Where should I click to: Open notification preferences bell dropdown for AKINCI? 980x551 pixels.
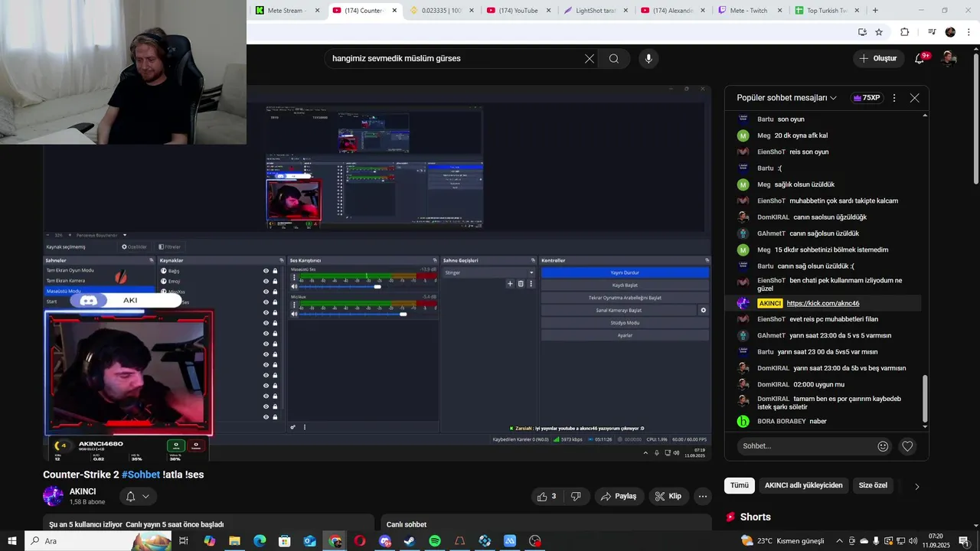[x=137, y=496]
